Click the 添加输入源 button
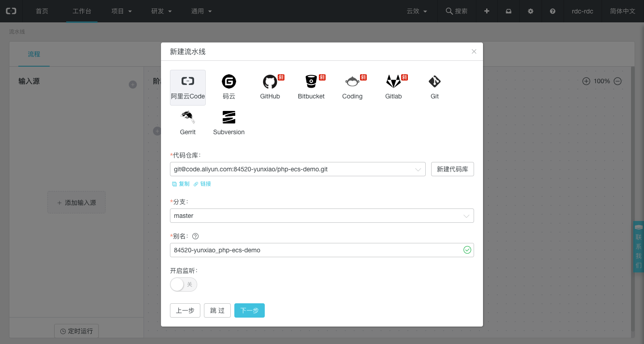This screenshot has height=344, width=644. pyautogui.click(x=76, y=203)
